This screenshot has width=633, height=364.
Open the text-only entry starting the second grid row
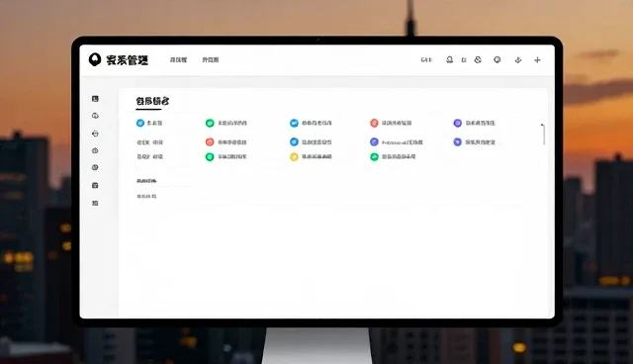(149, 142)
